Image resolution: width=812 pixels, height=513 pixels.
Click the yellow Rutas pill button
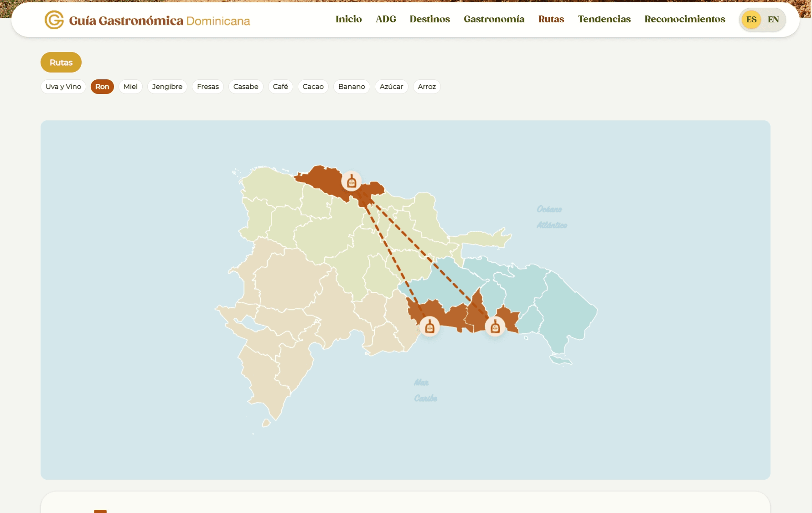coord(61,62)
